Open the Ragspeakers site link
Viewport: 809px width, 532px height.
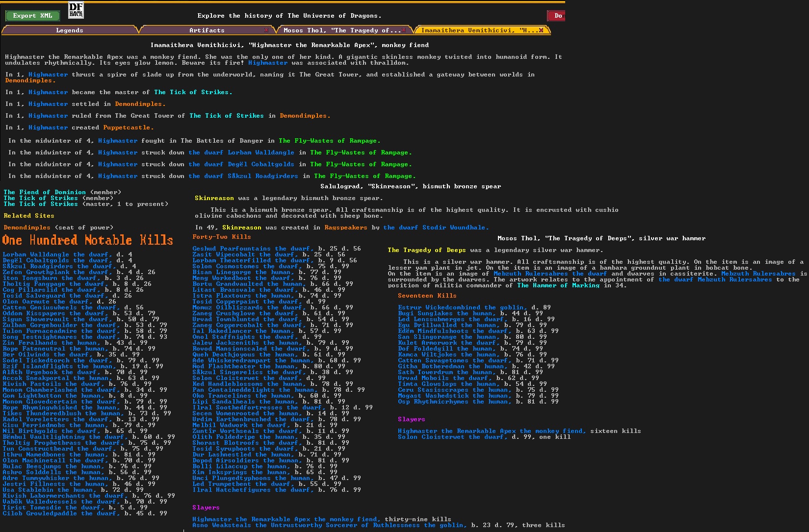[x=346, y=228]
